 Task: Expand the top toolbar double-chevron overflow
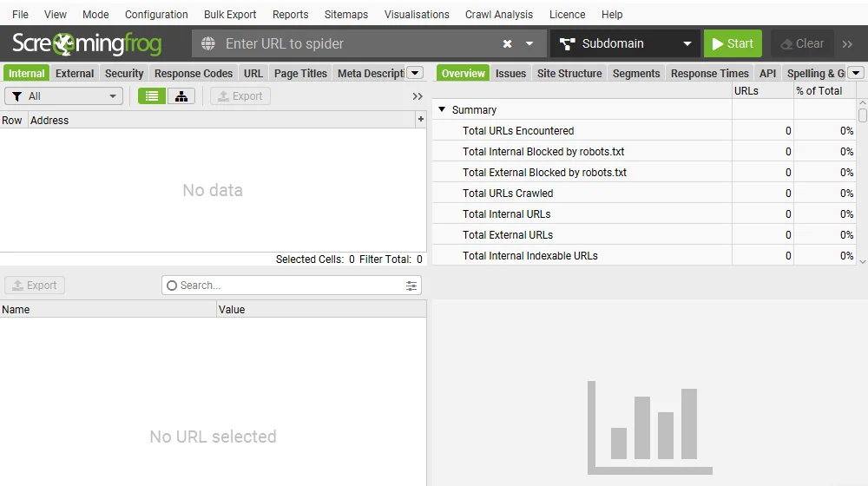(847, 43)
